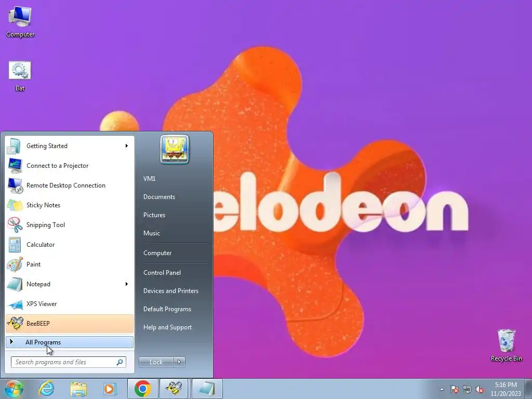
Task: Click the network tray icon
Action: pyautogui.click(x=467, y=389)
